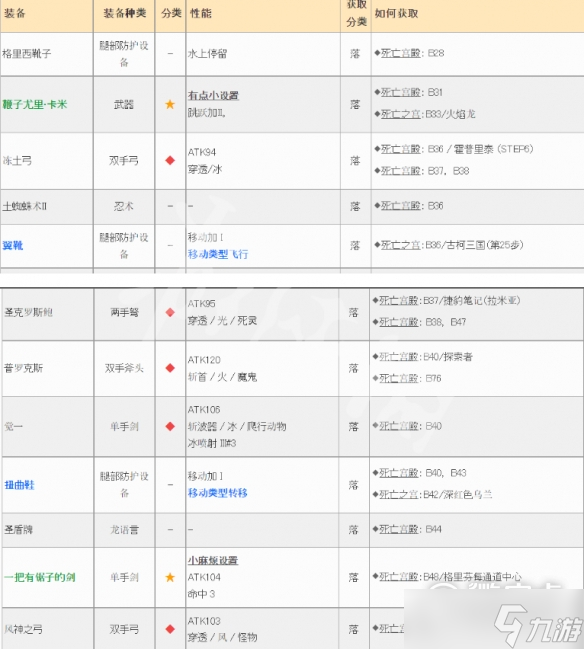Open the green 鞭子尤里·卡米 item link
The width and height of the screenshot is (584, 649).
click(35, 104)
